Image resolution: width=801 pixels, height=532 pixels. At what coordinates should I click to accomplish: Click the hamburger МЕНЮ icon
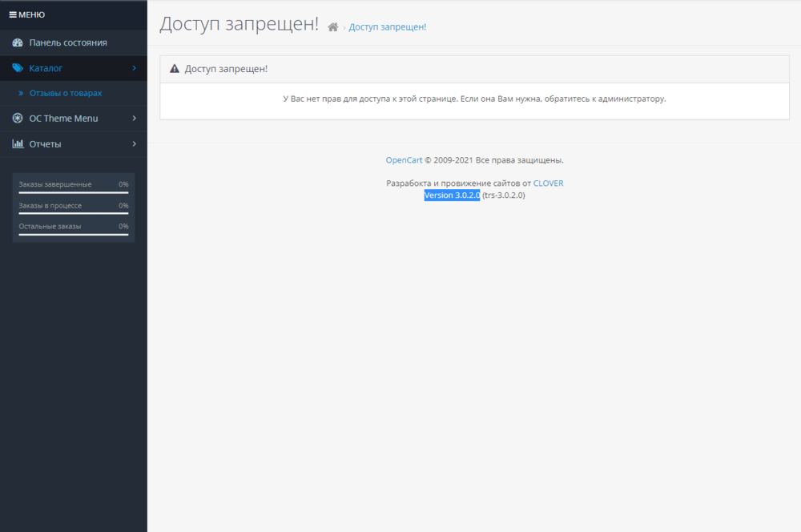click(14, 14)
